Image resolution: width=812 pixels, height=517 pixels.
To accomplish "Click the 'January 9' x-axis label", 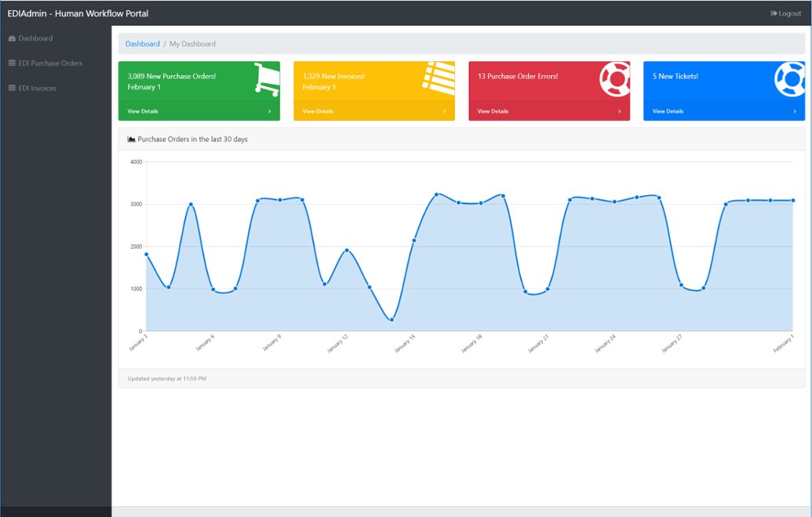I will click(x=271, y=343).
